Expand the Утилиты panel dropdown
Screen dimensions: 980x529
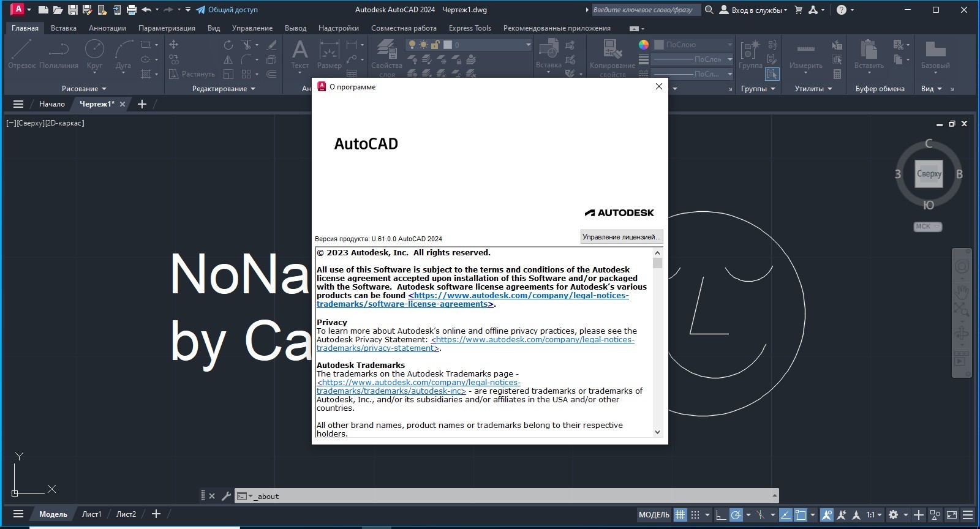[813, 89]
